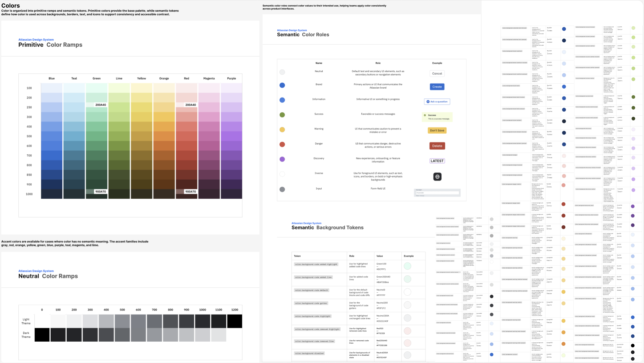Click the Atlassian Design System link above Neutral Color Ramps
This screenshot has height=363, width=644.
36,271
